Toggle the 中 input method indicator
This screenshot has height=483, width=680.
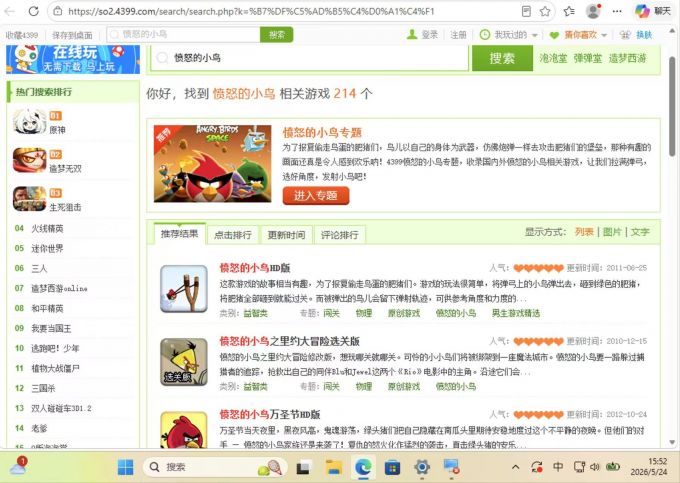point(558,467)
